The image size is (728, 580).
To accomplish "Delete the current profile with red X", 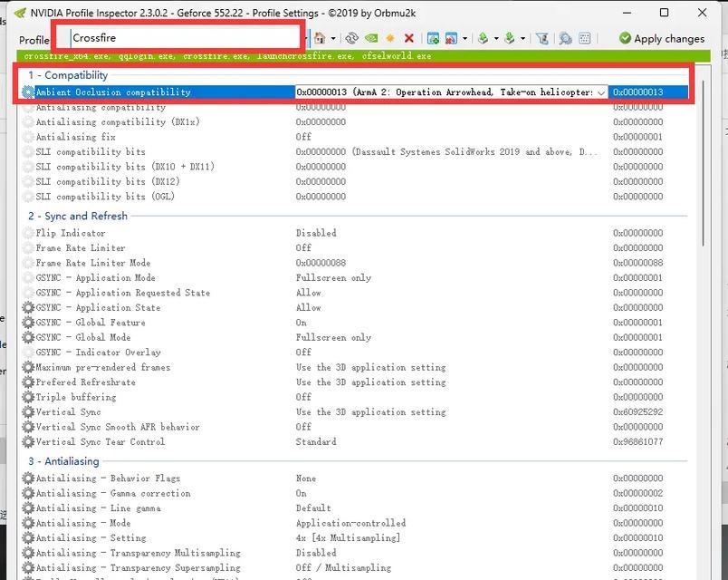I will point(409,38).
